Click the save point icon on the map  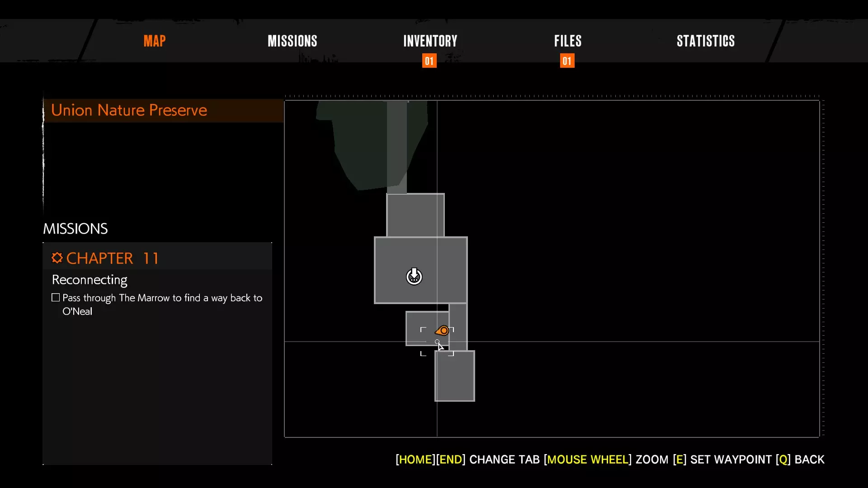[x=414, y=277]
